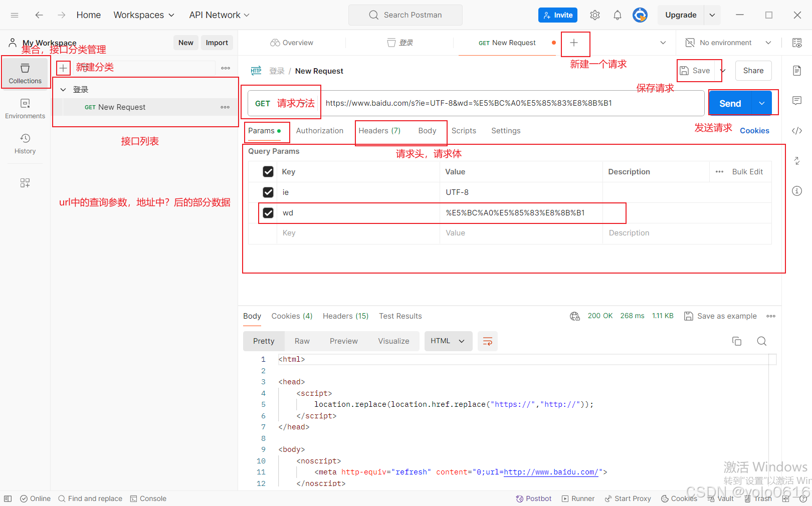812x506 pixels.
Task: View response Cookies (4) tab
Action: 292,316
